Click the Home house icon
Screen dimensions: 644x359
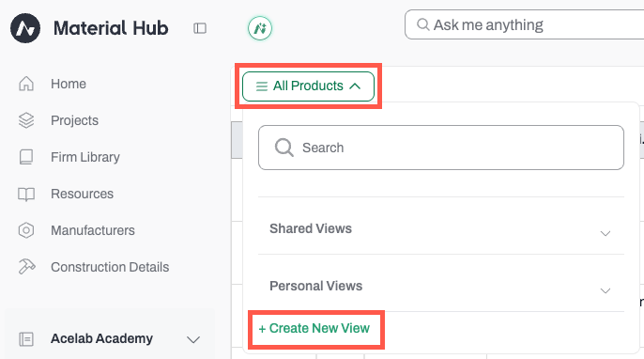pos(26,84)
